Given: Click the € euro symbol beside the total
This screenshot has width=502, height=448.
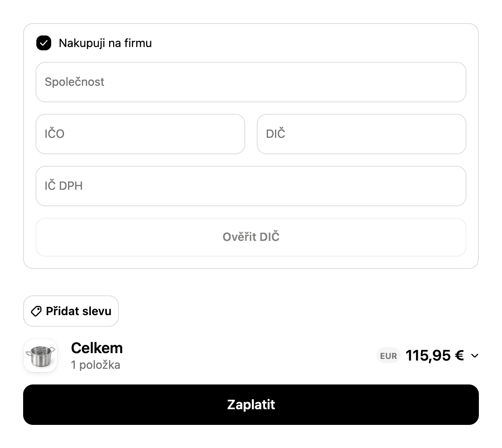Looking at the screenshot, I should point(459,356).
